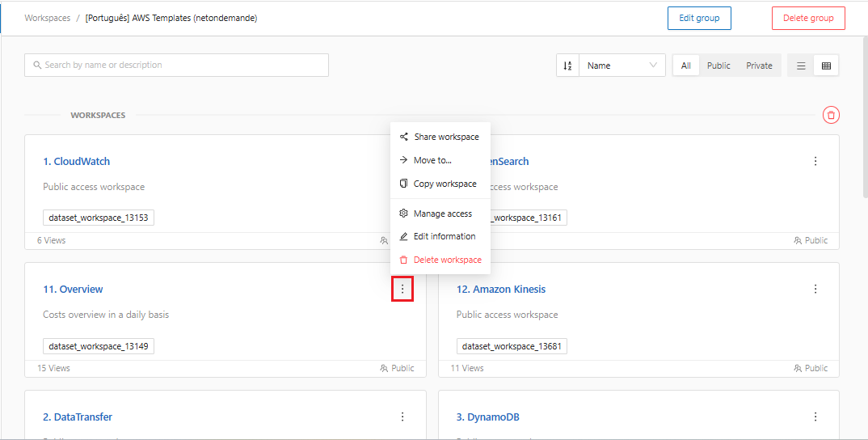Choose Delete workspace in the context menu

[x=447, y=260]
